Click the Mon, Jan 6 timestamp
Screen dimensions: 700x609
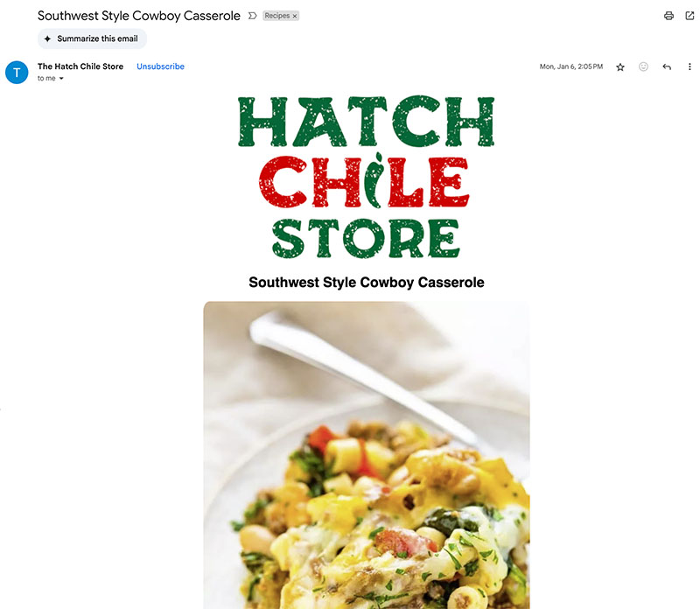(571, 66)
